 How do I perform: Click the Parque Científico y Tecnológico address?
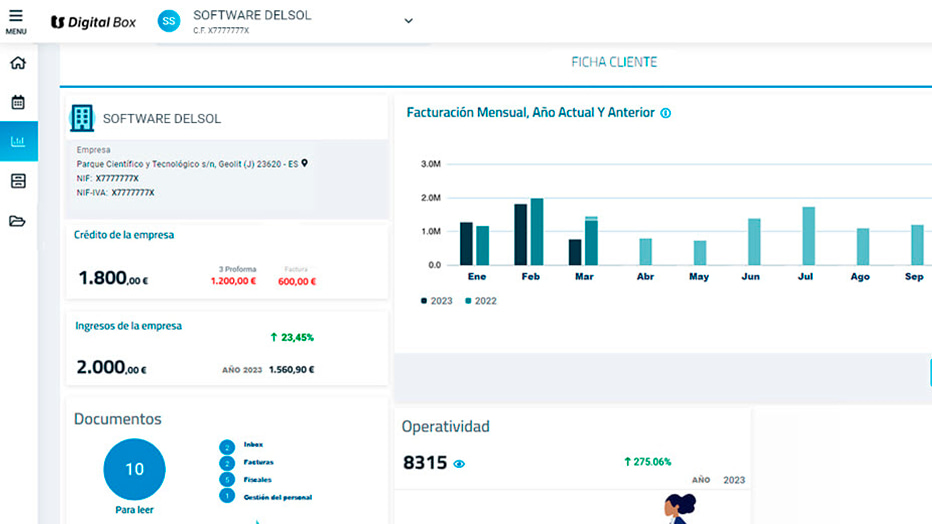[x=187, y=164]
